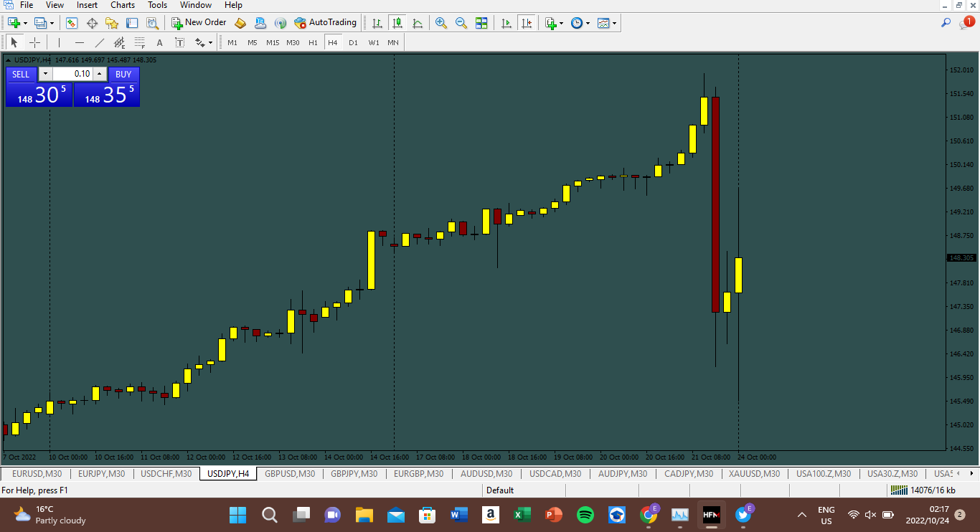
Task: Click the 148.30 sell price tile
Action: (39, 95)
